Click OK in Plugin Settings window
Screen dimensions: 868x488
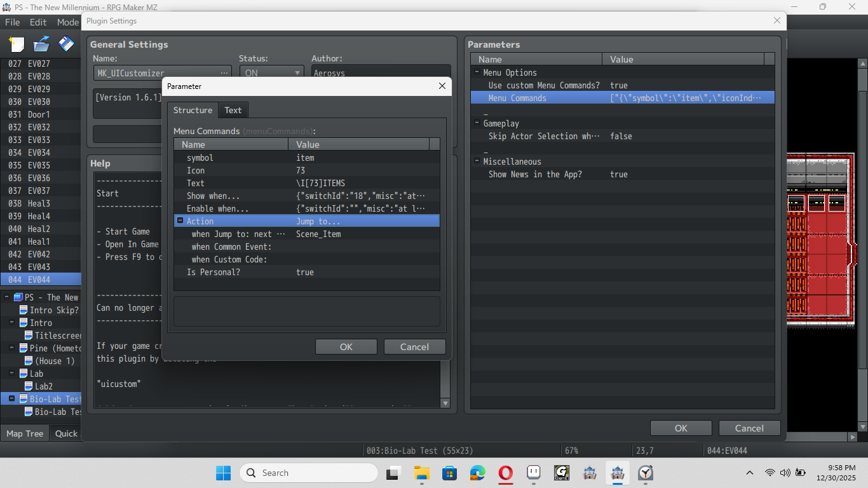[x=681, y=428]
